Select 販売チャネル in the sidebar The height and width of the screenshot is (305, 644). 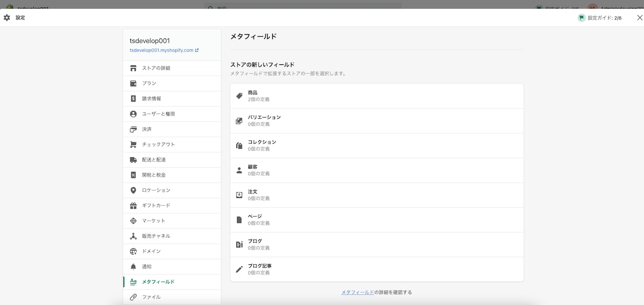pyautogui.click(x=172, y=236)
